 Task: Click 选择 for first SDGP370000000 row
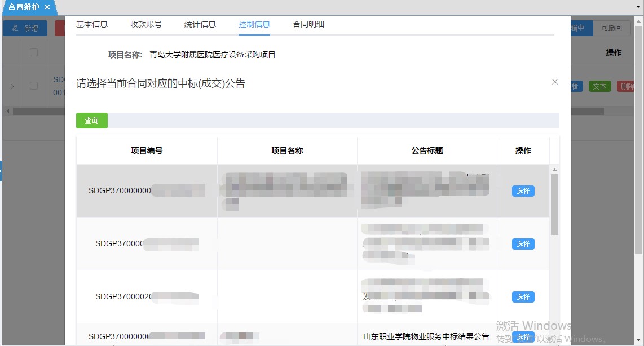[x=523, y=191]
